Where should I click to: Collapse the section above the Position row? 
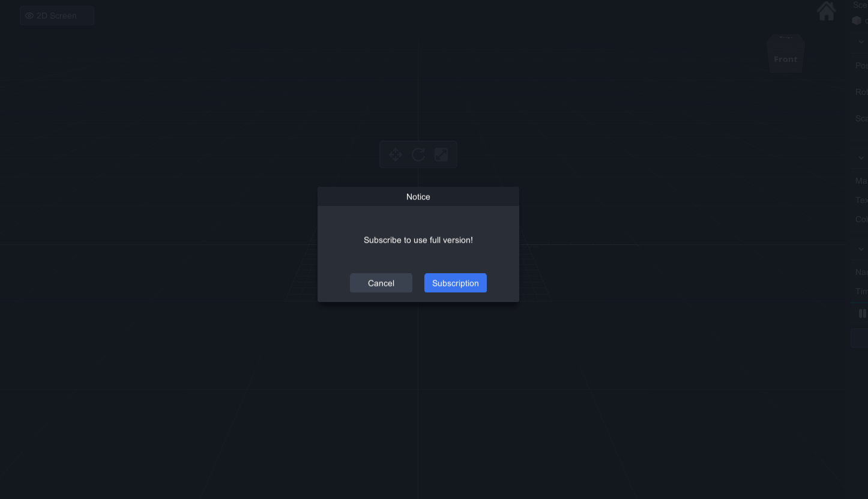(x=861, y=42)
